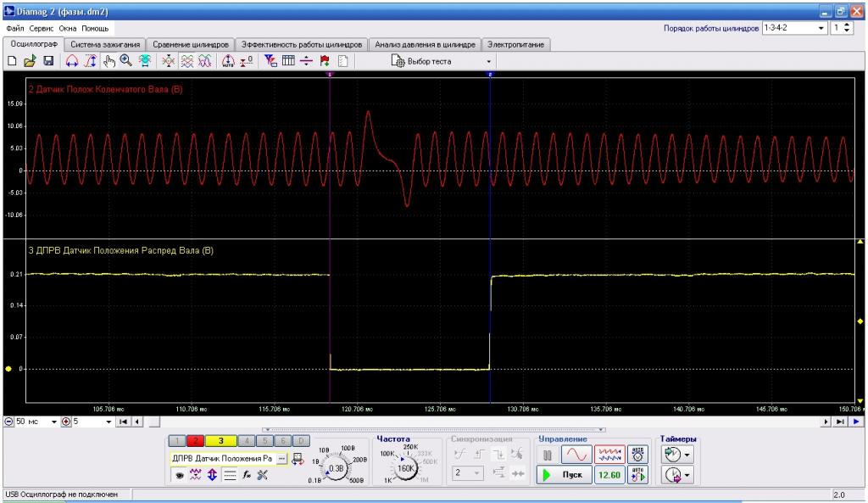
Task: Open channel tools settings icon
Action: pyautogui.click(x=263, y=475)
